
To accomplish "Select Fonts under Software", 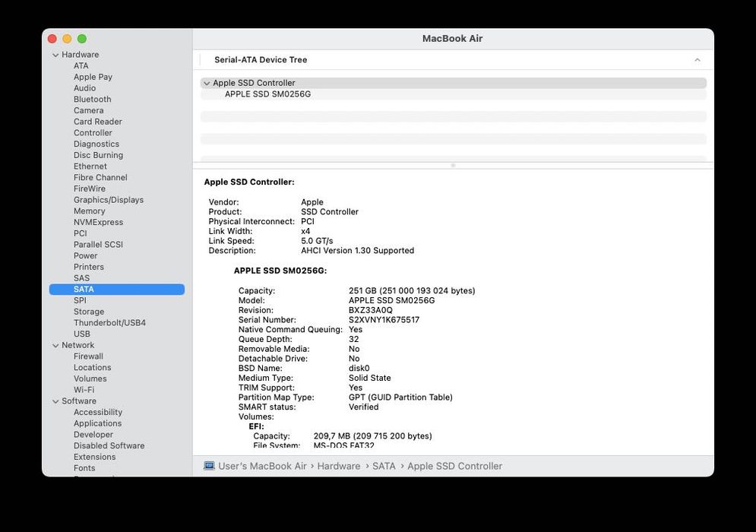I will (x=84, y=468).
